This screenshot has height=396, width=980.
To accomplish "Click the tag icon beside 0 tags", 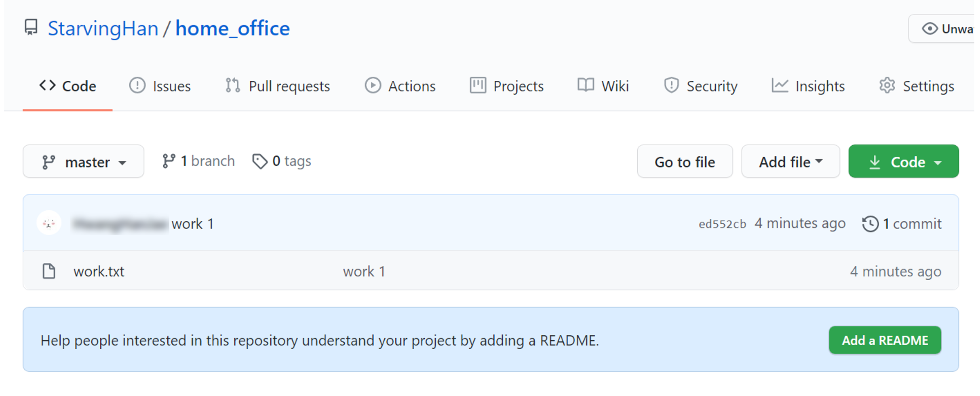I will pyautogui.click(x=260, y=161).
